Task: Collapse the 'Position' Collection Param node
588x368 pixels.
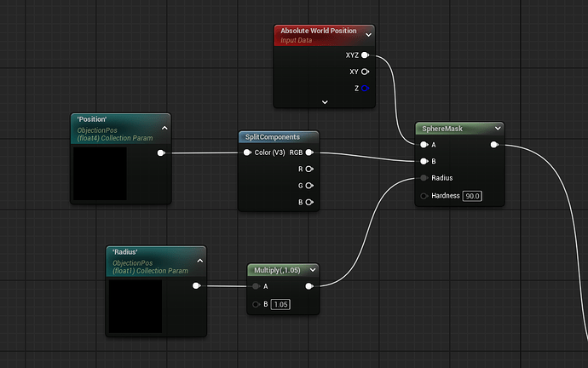Action: click(164, 128)
